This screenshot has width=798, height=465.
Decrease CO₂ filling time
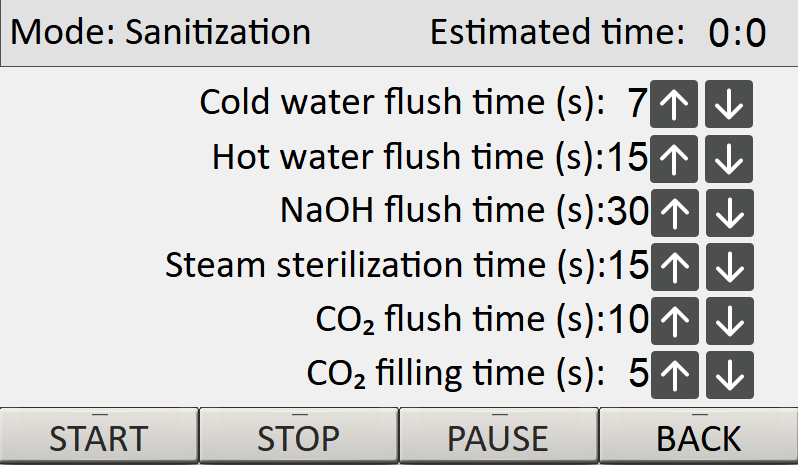click(x=729, y=374)
